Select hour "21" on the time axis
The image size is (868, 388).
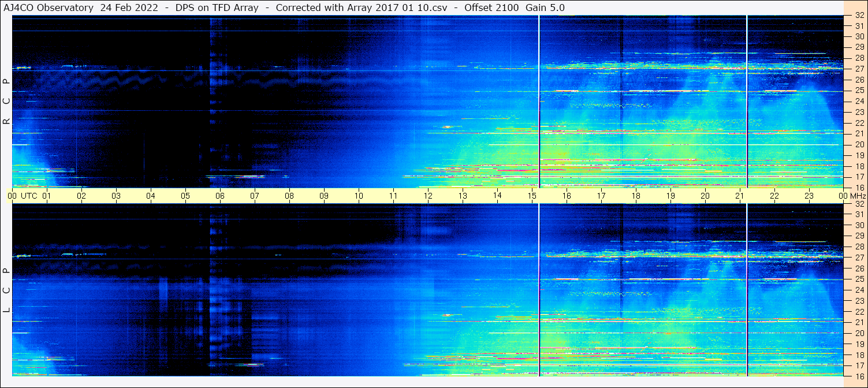coord(740,196)
